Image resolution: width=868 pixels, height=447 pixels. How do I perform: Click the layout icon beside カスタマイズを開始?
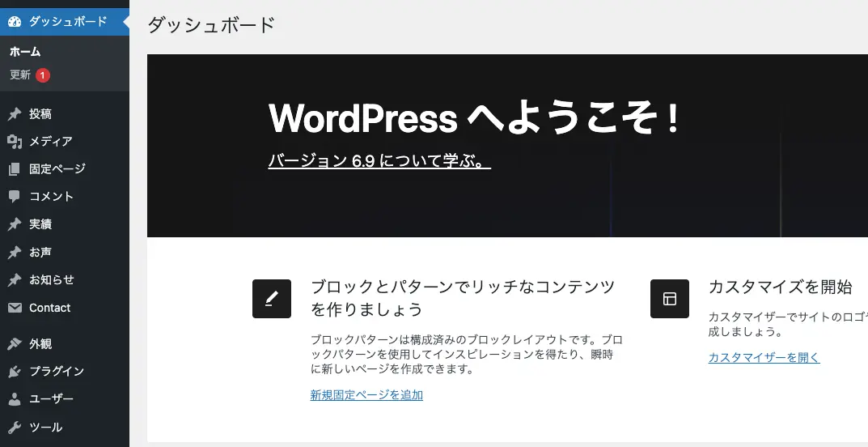(670, 299)
